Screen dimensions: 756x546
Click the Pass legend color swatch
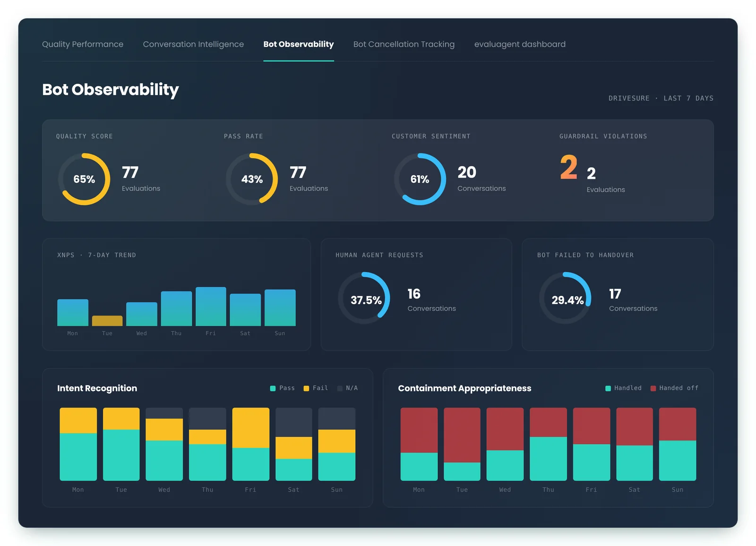pos(273,388)
